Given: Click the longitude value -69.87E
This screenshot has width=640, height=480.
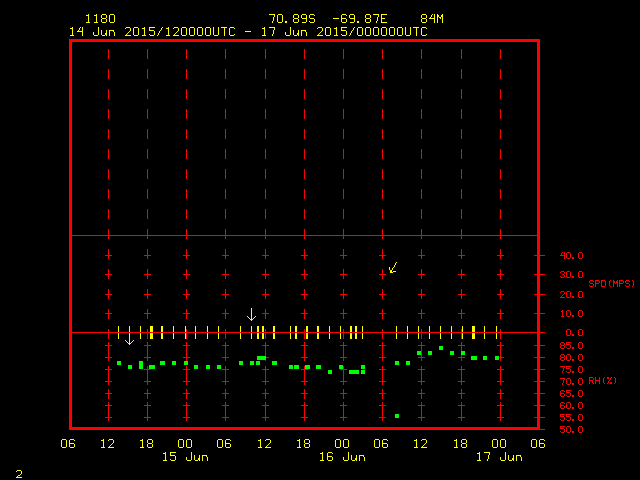Looking at the screenshot, I should 362,19.
